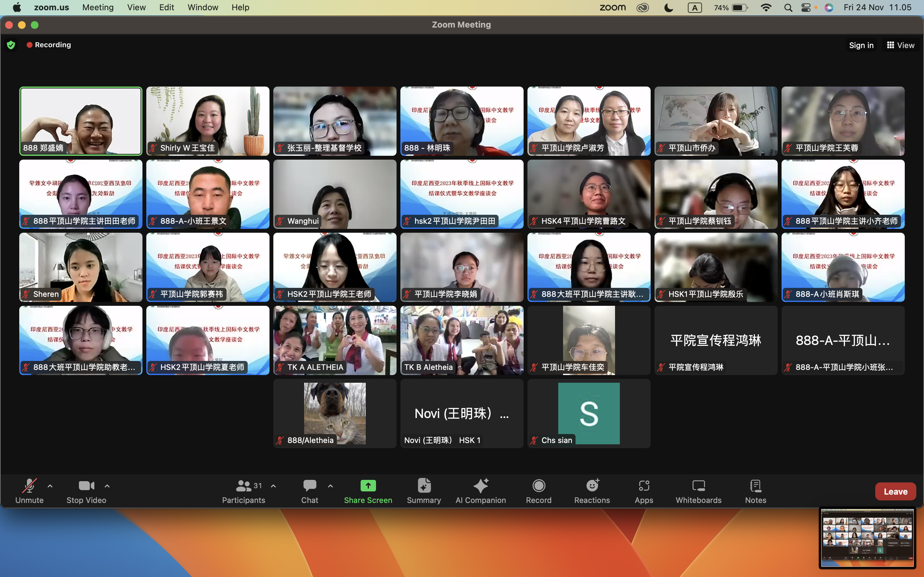Expand video options arrow beside Stop Video
This screenshot has height=577, width=924.
tap(107, 486)
